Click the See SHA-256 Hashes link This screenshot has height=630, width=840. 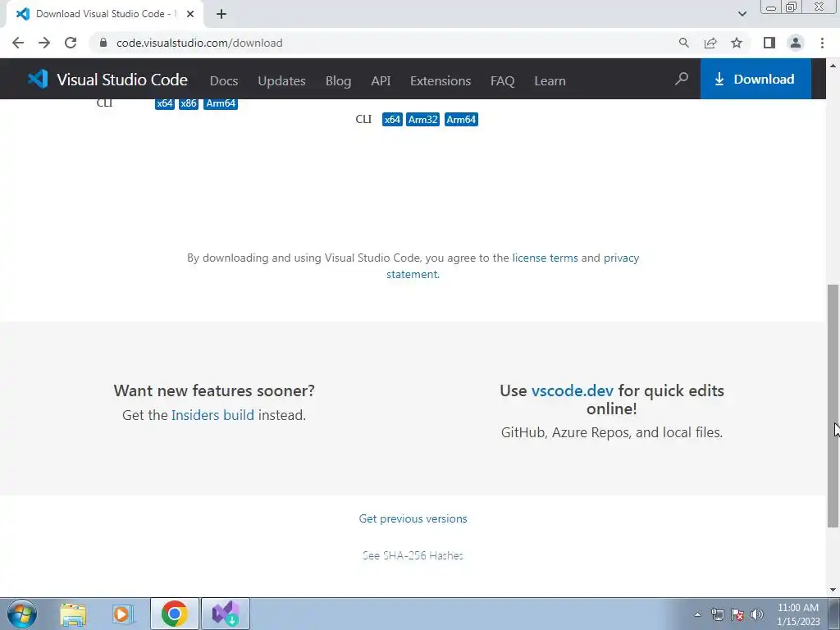point(413,555)
